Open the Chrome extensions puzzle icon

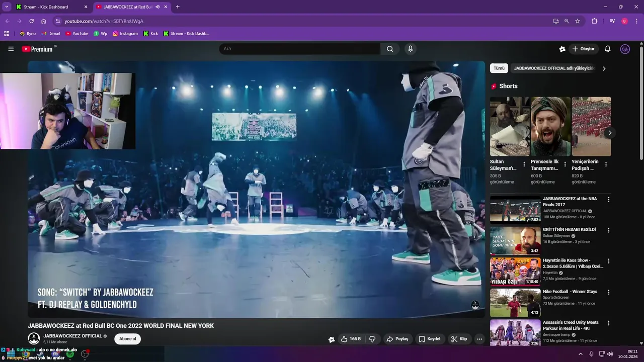point(595,21)
